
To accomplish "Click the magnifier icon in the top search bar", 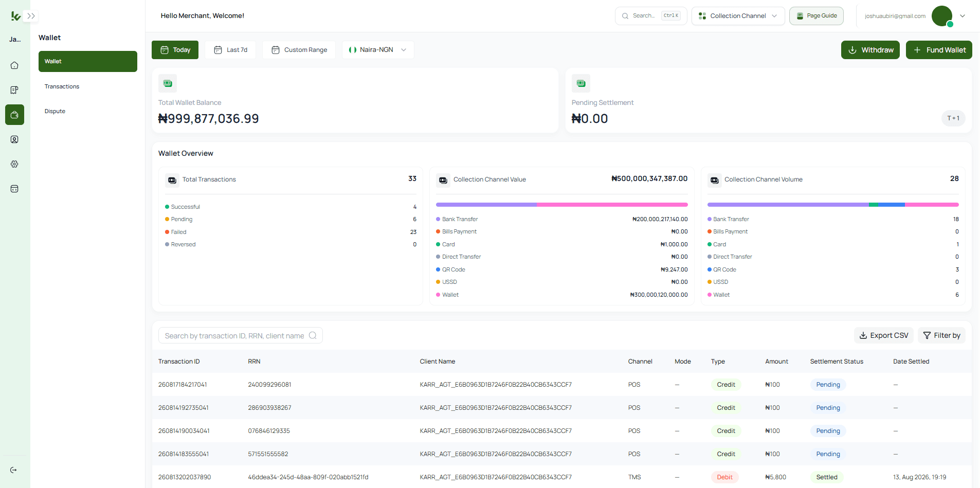I will tap(625, 16).
